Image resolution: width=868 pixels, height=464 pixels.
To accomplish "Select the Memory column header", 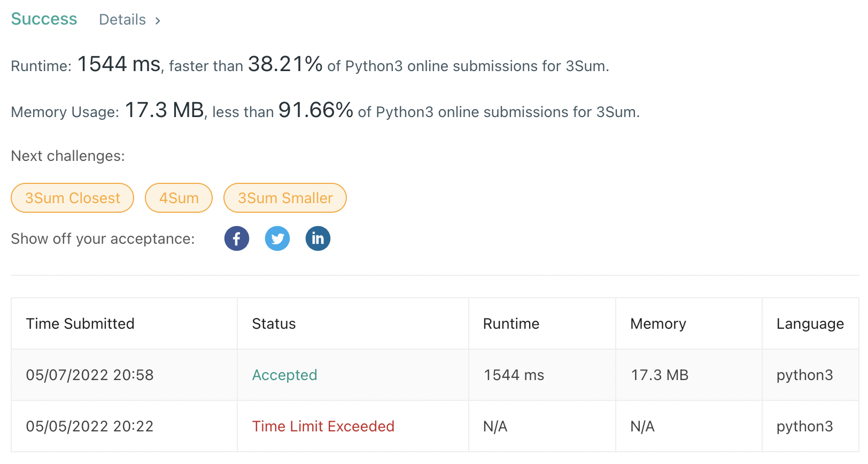I will click(658, 324).
